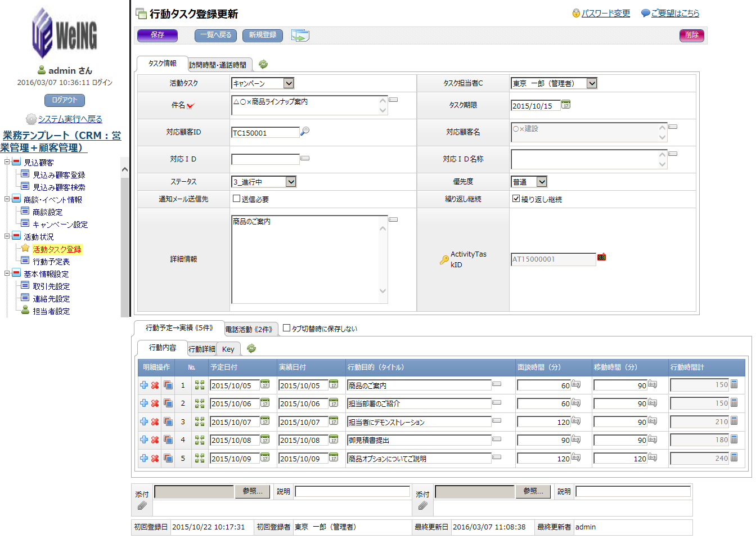756x543 pixels.
Task: Open the パスワード変更 link
Action: click(x=605, y=13)
